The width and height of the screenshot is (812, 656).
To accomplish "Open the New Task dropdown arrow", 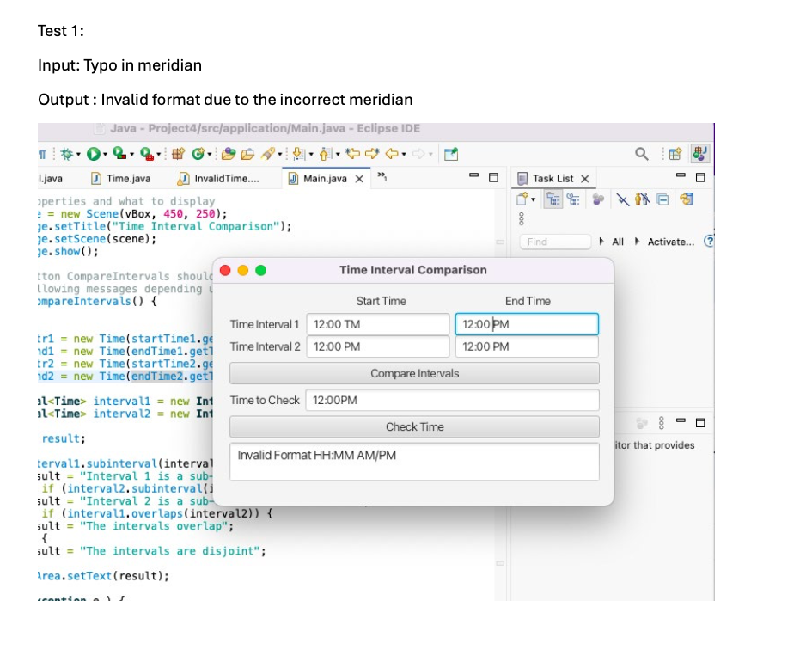I will click(534, 200).
